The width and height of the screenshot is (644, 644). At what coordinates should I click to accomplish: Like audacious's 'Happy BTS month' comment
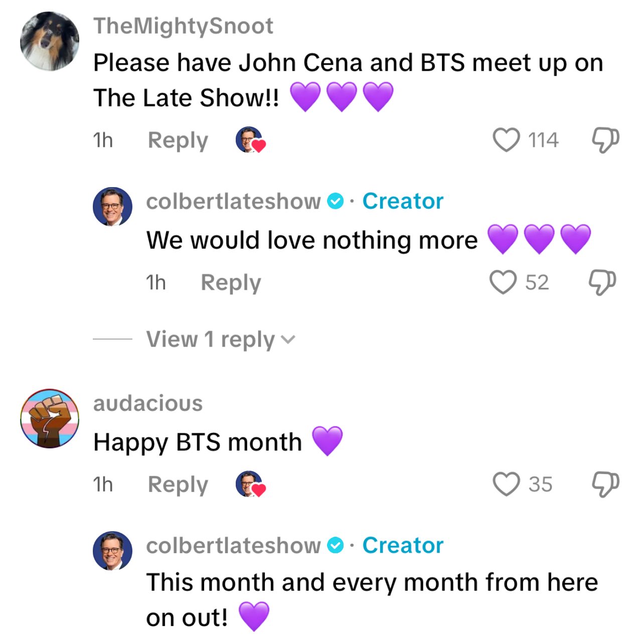pyautogui.click(x=507, y=484)
